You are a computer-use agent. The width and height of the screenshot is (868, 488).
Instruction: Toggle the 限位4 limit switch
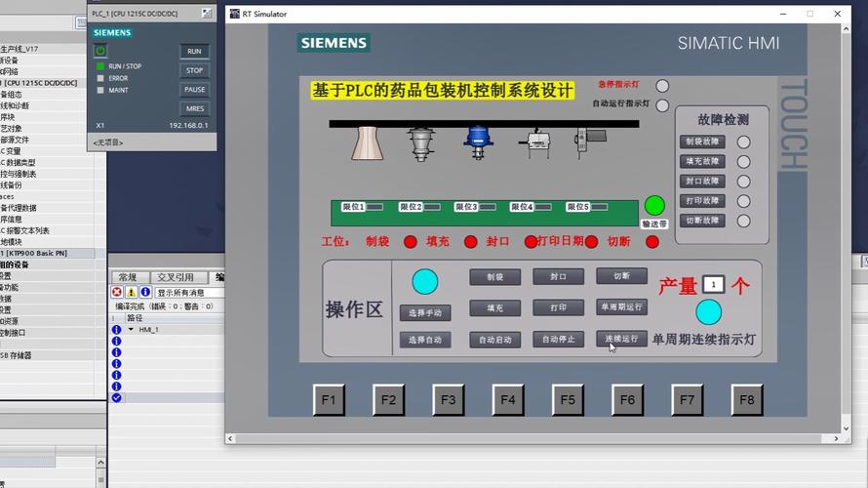tap(543, 207)
